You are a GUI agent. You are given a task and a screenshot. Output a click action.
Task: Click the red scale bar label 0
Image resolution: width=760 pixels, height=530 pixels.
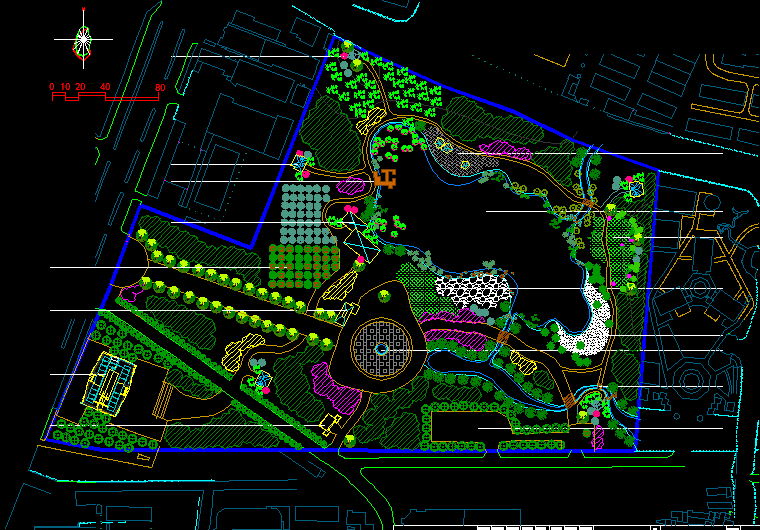(51, 88)
